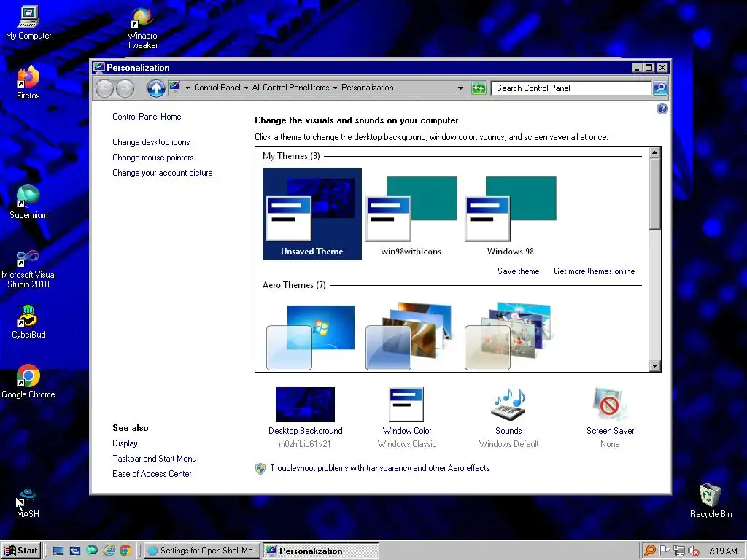Click the search magnifier button in Control Panel
The height and width of the screenshot is (560, 747).
point(660,88)
